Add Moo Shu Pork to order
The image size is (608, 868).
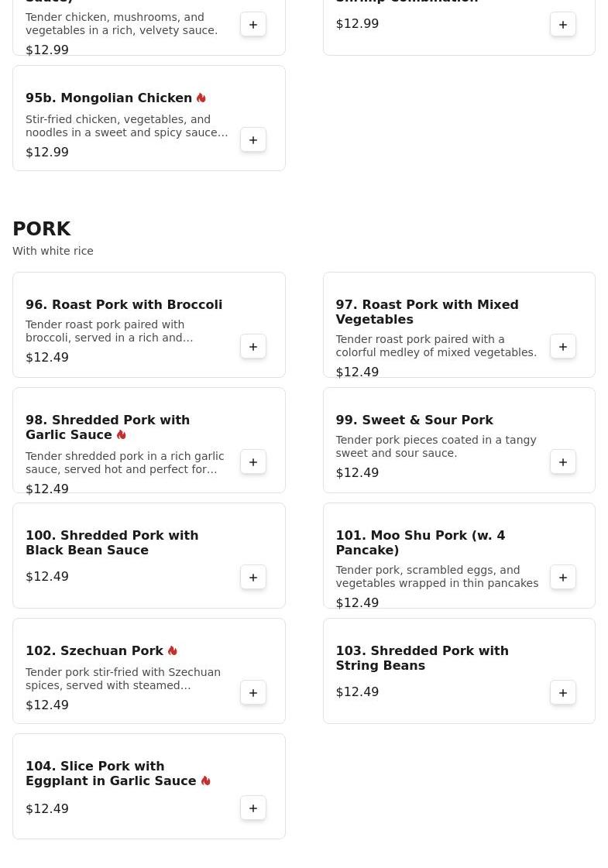click(563, 578)
